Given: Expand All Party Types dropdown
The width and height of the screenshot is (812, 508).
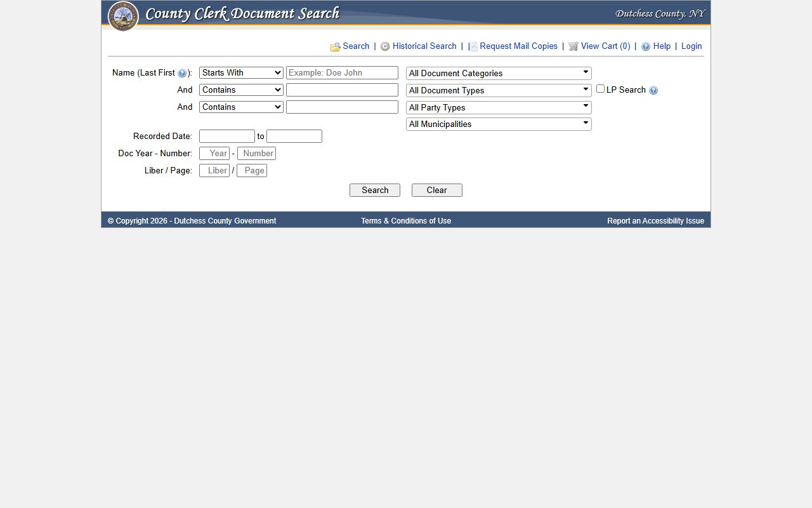Looking at the screenshot, I should [499, 107].
